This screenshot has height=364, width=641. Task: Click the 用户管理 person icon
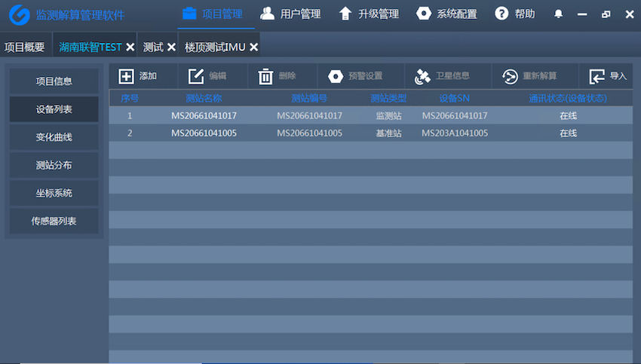(x=268, y=14)
